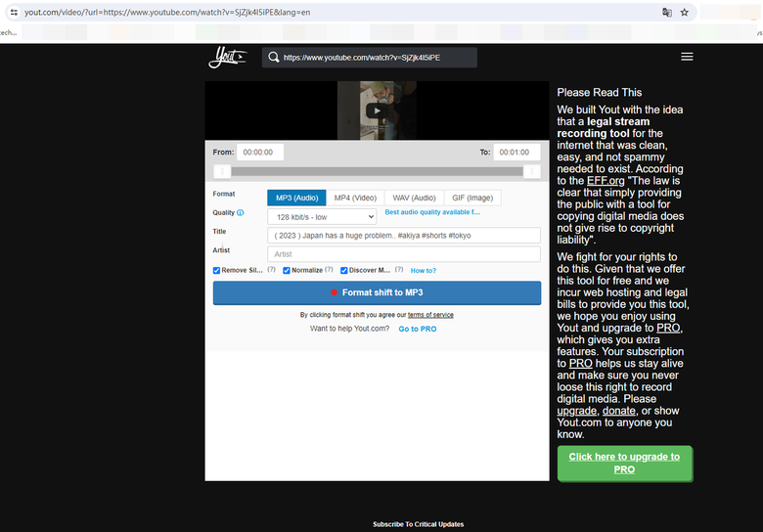Click the help mark next to Discover Metadata
The width and height of the screenshot is (763, 532).
(x=399, y=269)
